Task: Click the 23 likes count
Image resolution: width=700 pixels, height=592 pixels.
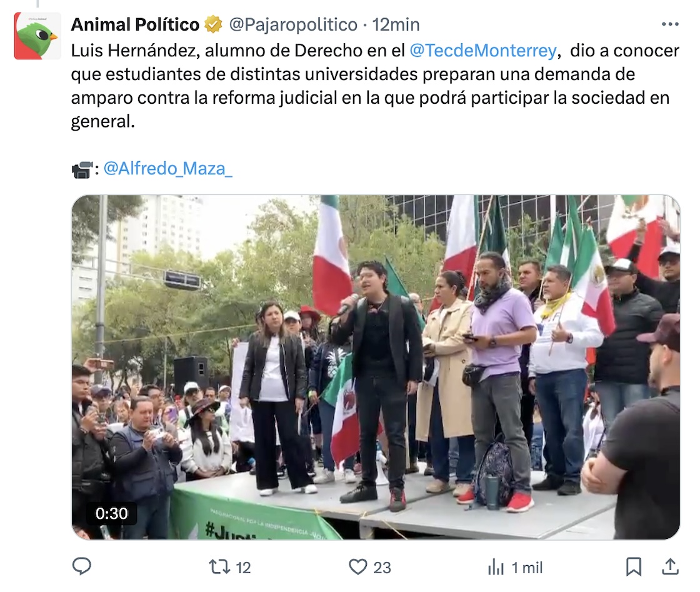Action: (382, 568)
